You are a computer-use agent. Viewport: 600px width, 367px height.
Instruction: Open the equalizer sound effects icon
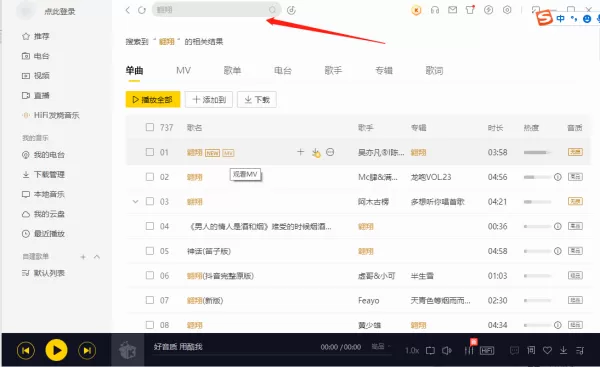tap(469, 350)
